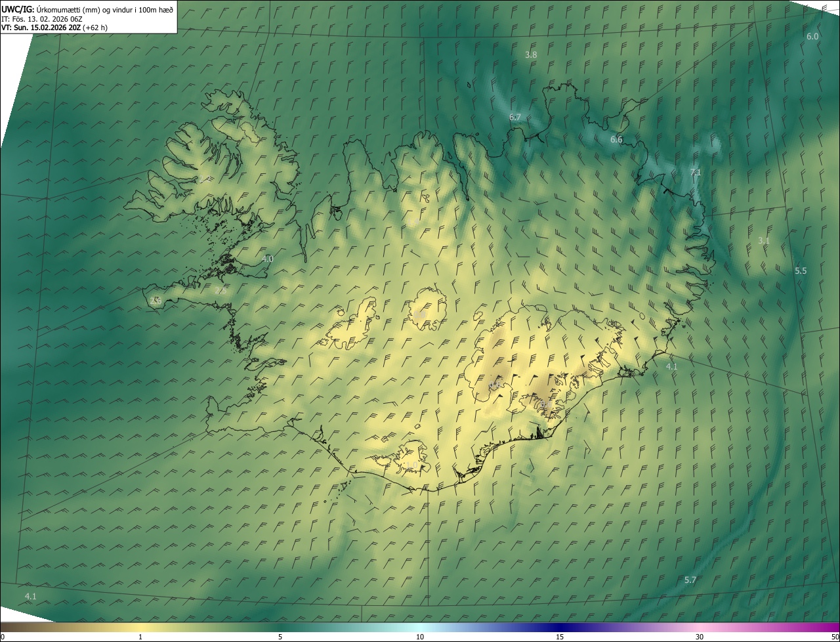840x642 pixels.
Task: Click the 6.0 precipitation value label
Action: click(x=812, y=37)
